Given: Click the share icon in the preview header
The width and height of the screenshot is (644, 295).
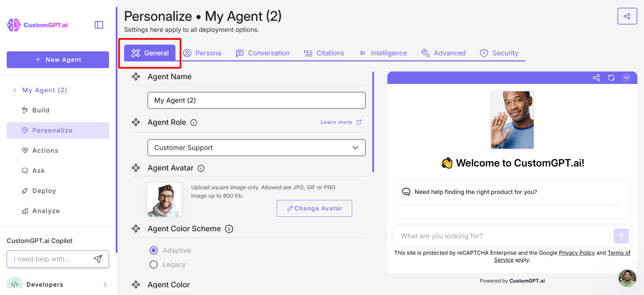Looking at the screenshot, I should tap(596, 78).
